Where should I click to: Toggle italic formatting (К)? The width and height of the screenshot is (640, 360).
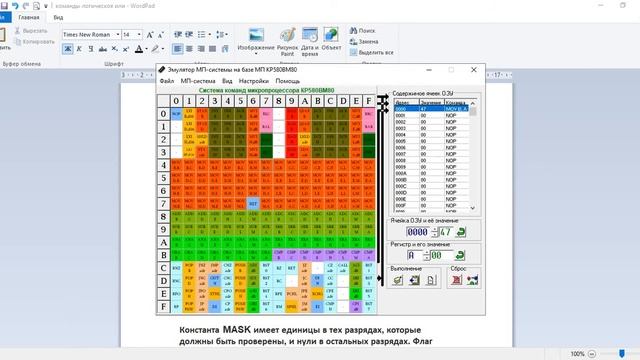[79, 49]
